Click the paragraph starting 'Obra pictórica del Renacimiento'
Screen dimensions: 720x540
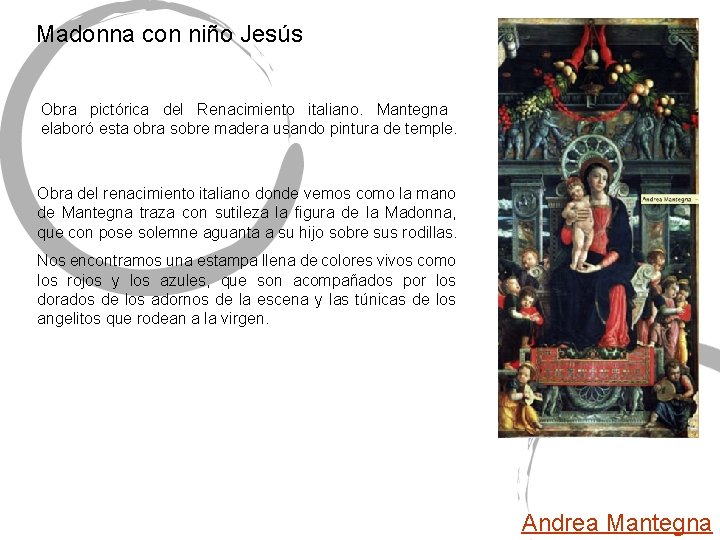(249, 119)
